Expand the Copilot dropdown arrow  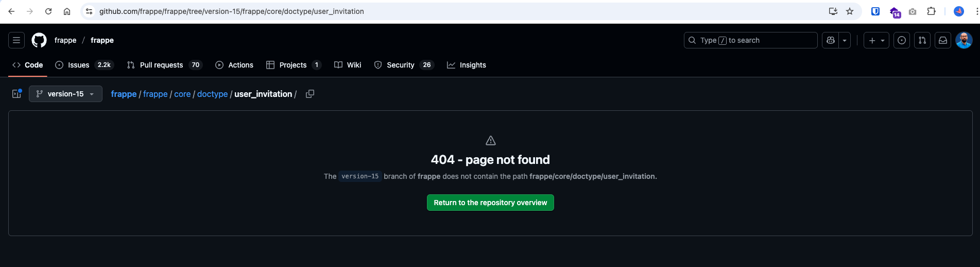point(845,40)
